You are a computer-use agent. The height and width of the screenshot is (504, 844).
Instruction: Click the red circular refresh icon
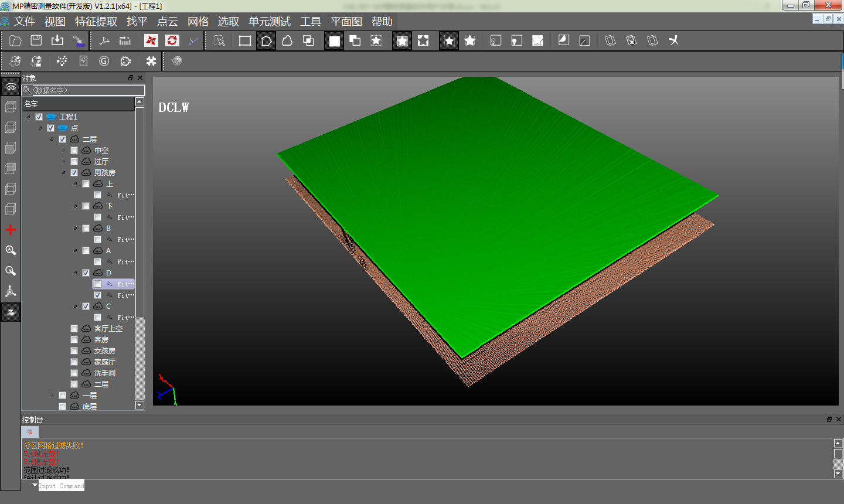[172, 40]
